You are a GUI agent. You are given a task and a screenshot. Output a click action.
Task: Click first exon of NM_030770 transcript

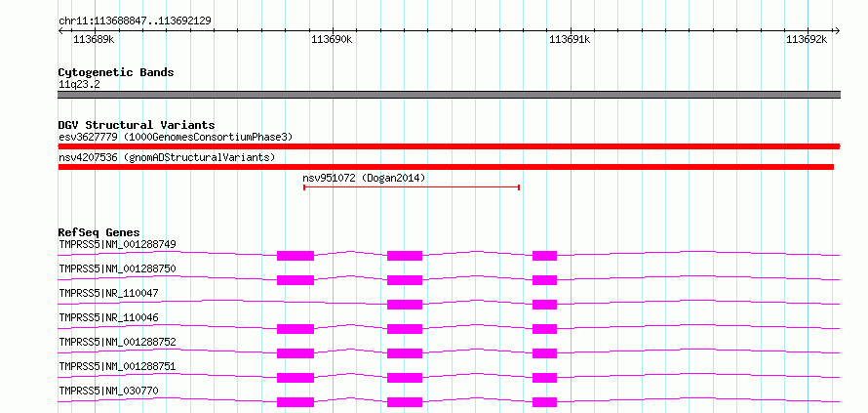296,402
